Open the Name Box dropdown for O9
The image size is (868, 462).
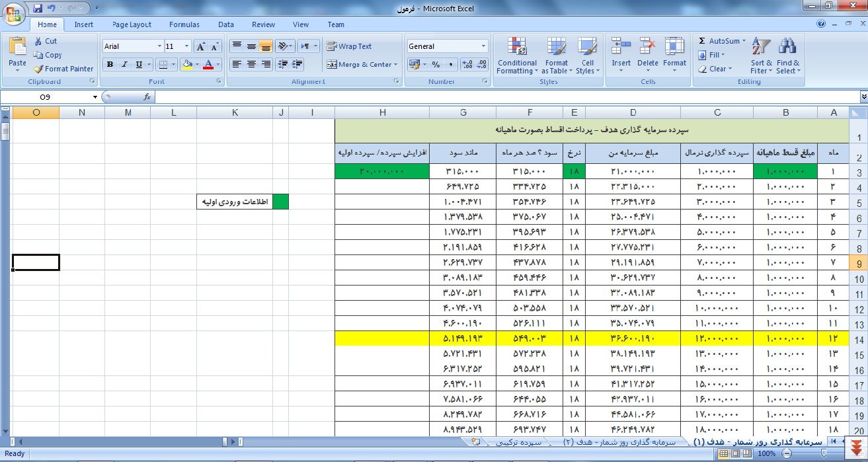pos(95,97)
